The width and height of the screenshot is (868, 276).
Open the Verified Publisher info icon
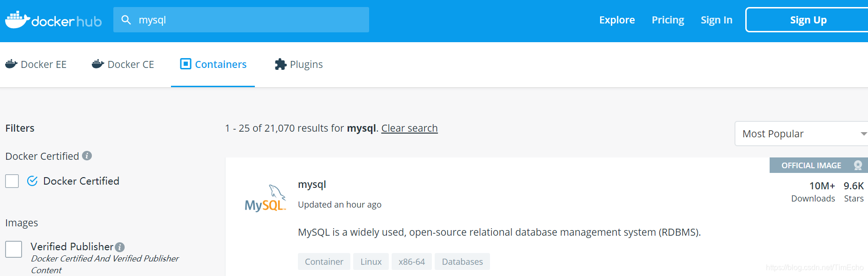coord(120,247)
